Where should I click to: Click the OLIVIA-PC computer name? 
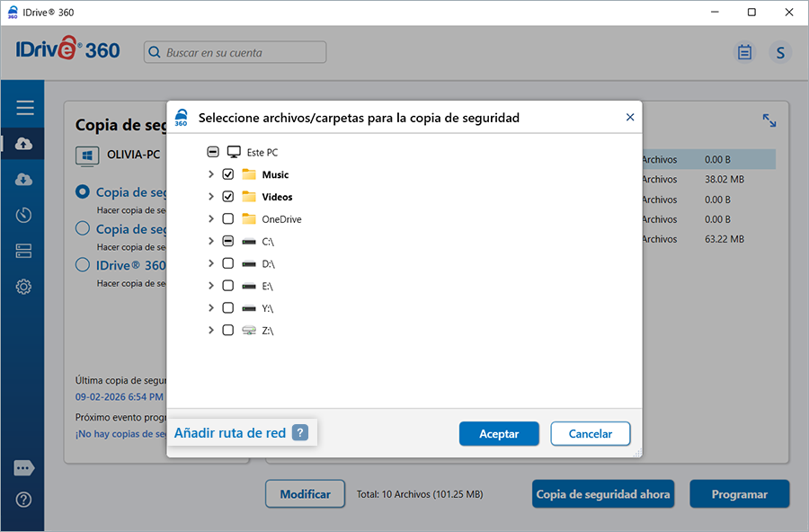tap(133, 155)
